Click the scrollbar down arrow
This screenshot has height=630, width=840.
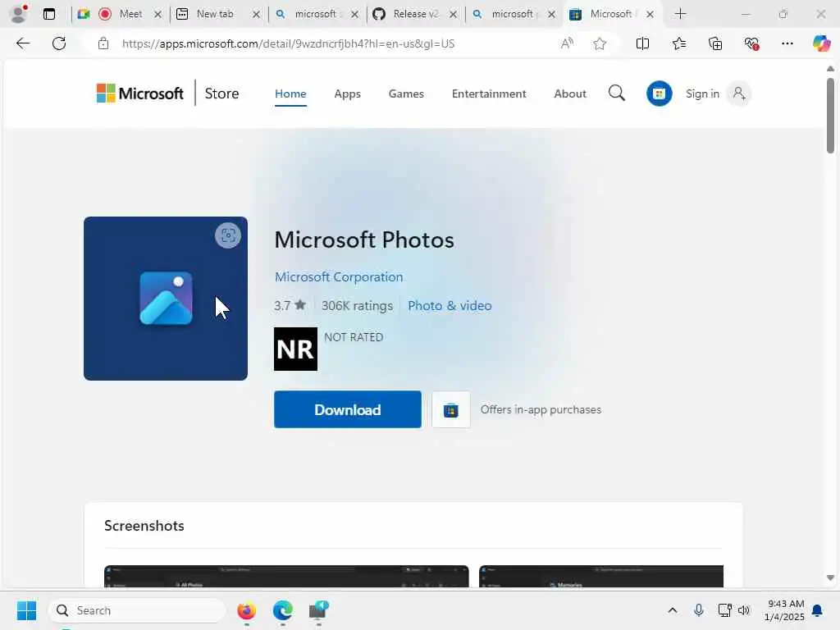pyautogui.click(x=830, y=577)
